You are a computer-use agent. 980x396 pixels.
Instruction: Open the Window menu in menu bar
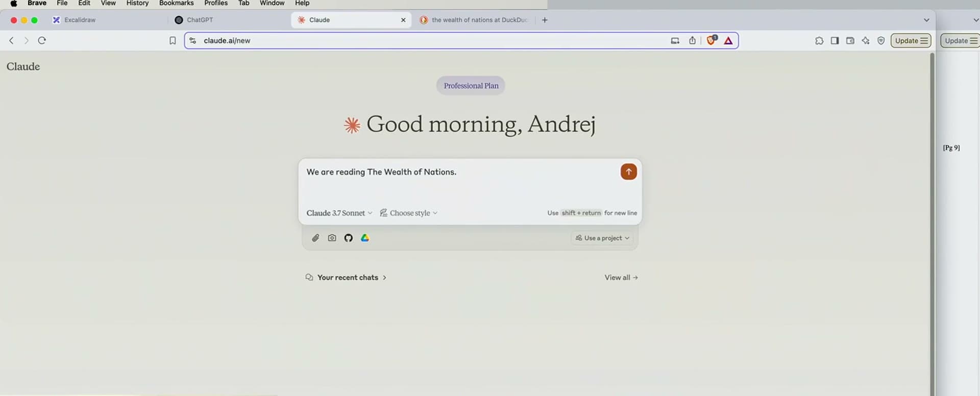tap(272, 3)
